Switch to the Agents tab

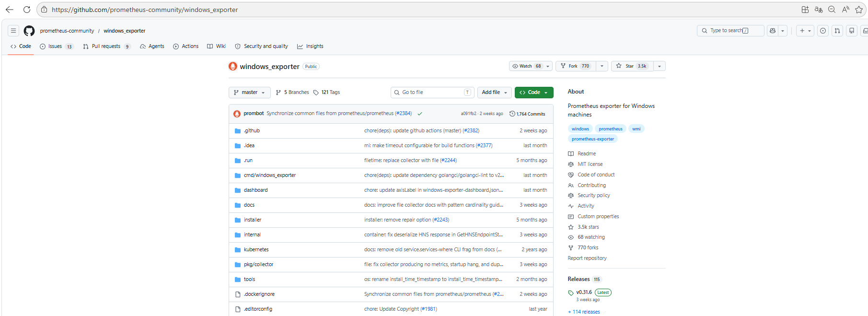pyautogui.click(x=152, y=47)
